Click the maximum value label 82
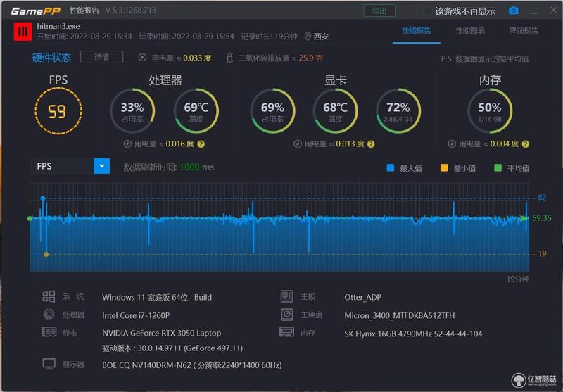This screenshot has width=563, height=392. [542, 198]
